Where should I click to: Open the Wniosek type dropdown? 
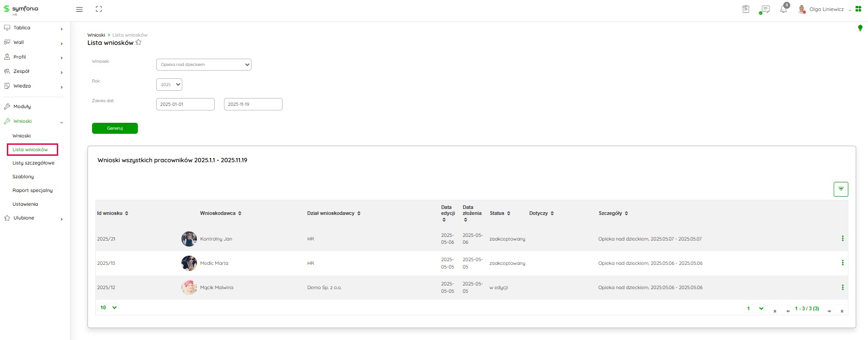point(203,65)
